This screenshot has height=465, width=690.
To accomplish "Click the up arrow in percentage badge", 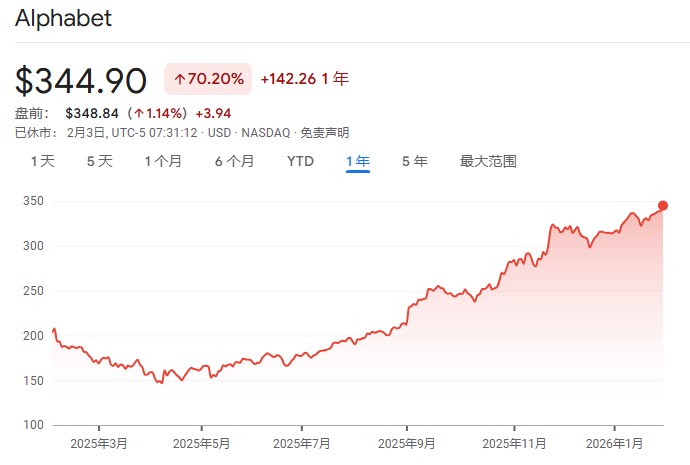I will (180, 79).
